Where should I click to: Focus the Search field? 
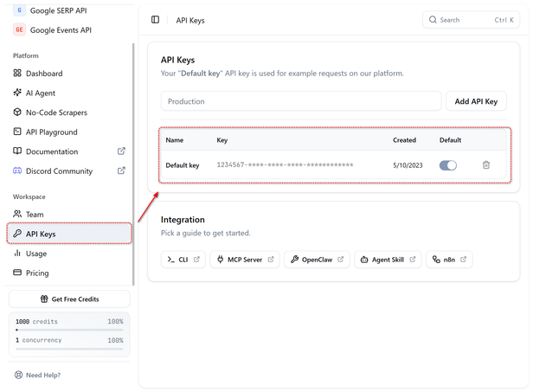pos(471,20)
